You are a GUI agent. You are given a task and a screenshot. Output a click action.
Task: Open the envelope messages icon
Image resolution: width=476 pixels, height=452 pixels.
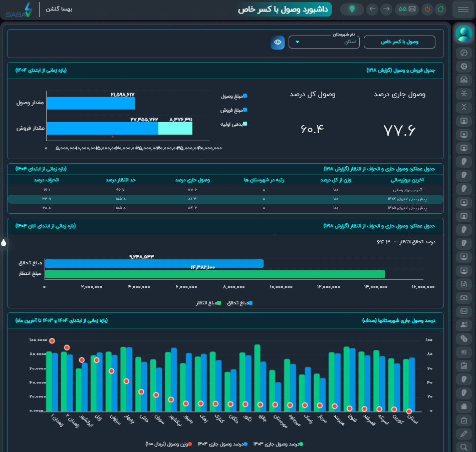tap(412, 9)
